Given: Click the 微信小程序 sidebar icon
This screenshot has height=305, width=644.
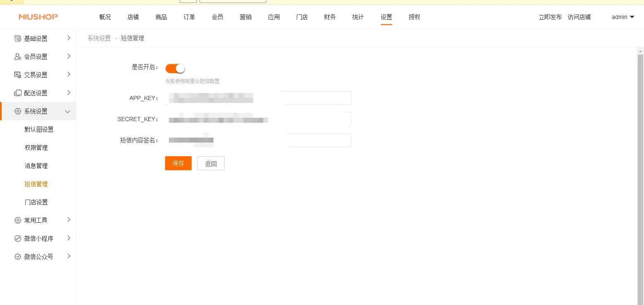Looking at the screenshot, I should point(18,238).
